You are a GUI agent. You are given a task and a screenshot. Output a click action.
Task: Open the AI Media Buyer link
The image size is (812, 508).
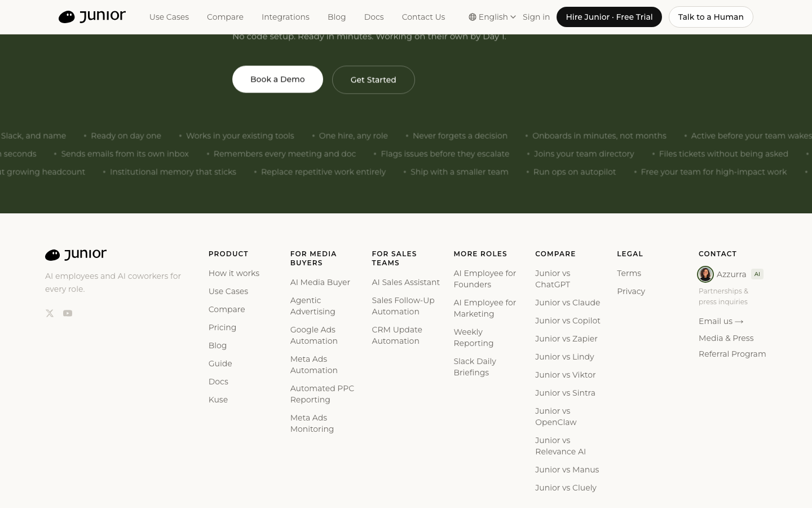point(320,282)
